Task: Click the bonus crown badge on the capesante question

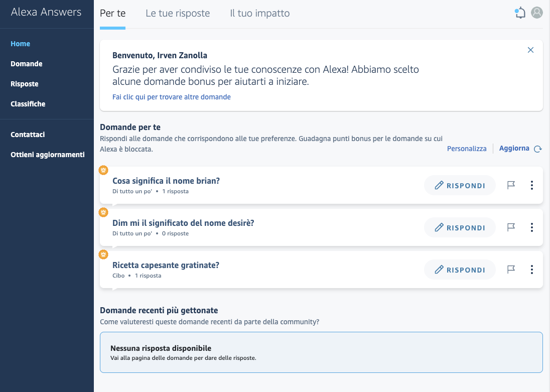Action: click(103, 254)
